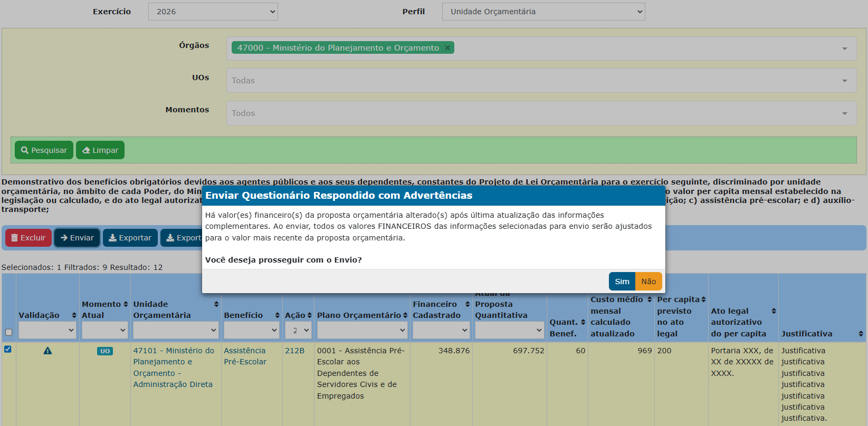Uncheck the first row selection checkbox
868x426 pixels.
[x=8, y=349]
